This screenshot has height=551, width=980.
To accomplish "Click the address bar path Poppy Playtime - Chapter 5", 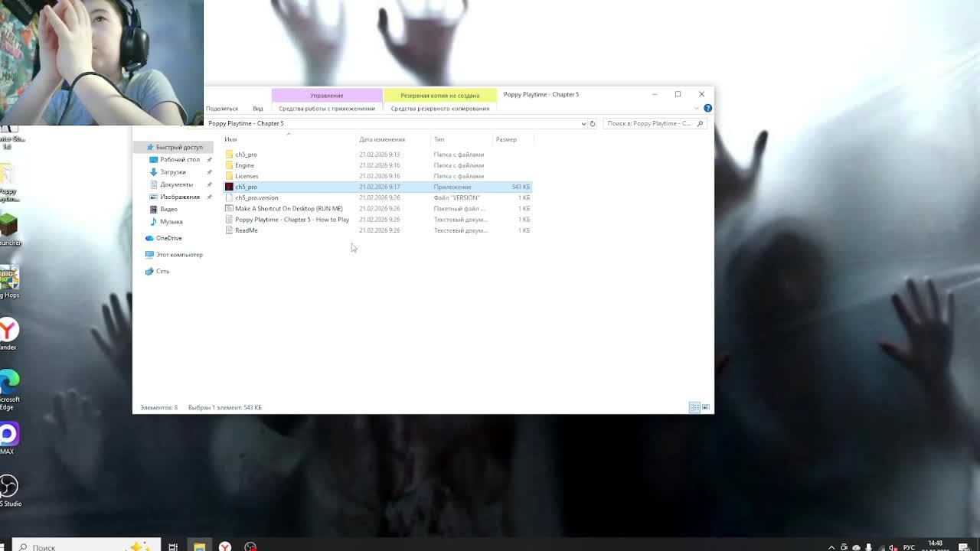I will click(x=246, y=123).
